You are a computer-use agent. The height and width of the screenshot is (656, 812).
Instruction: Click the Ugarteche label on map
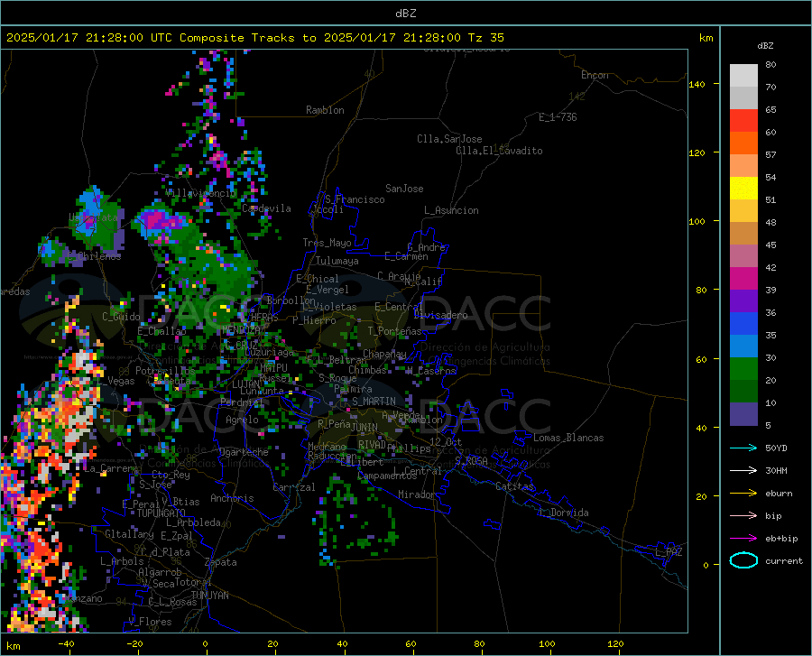(x=244, y=452)
